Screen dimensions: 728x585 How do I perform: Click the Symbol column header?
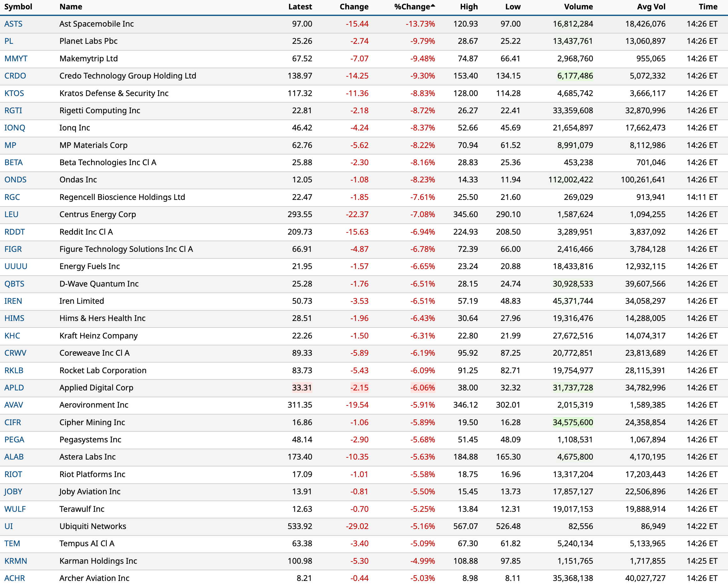click(18, 7)
